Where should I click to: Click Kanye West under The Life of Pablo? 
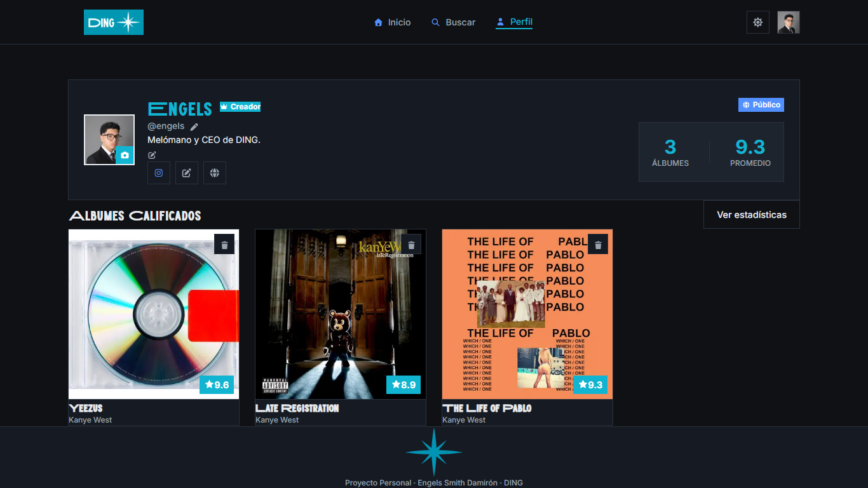[x=464, y=420]
